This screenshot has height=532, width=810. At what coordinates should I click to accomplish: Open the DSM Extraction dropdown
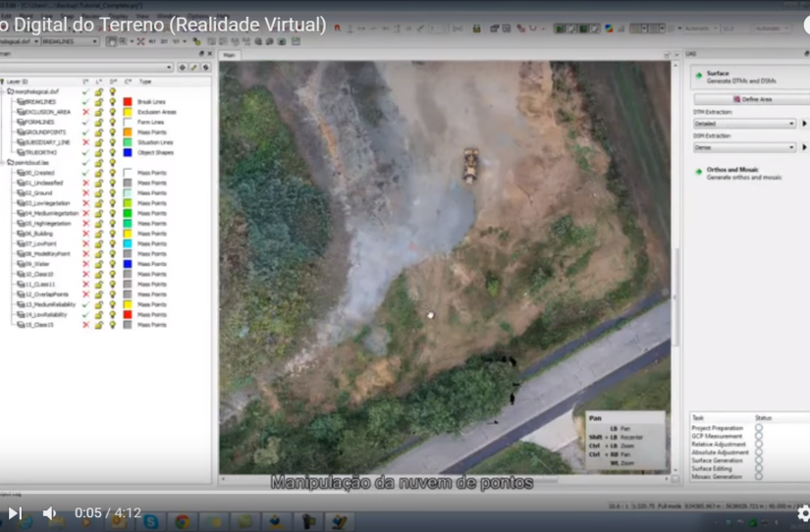[744, 147]
